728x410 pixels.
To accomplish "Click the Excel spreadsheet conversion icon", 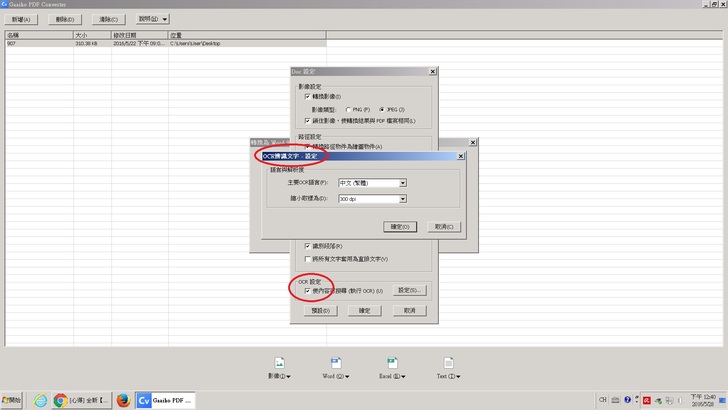I will [x=392, y=363].
